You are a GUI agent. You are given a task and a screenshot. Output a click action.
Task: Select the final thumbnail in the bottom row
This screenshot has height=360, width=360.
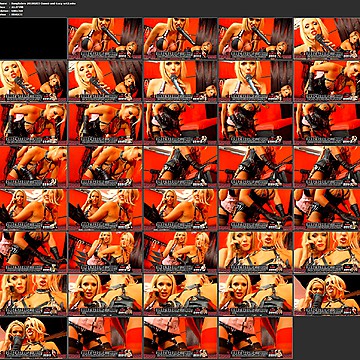pyautogui.click(x=256, y=337)
